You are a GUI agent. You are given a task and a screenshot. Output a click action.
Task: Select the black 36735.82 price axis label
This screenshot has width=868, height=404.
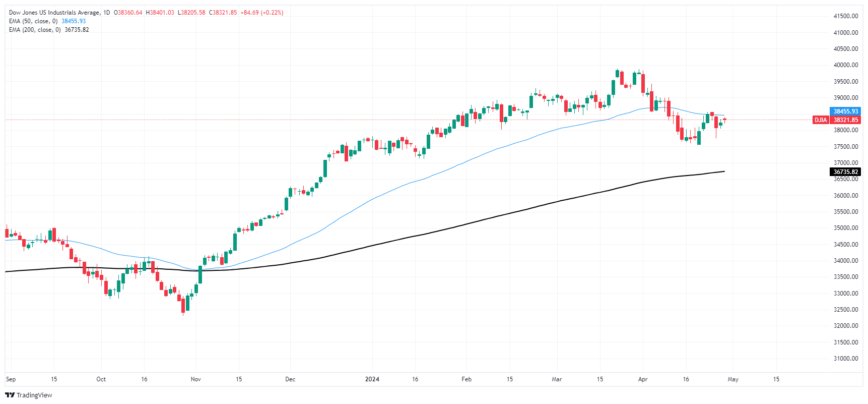tap(845, 172)
